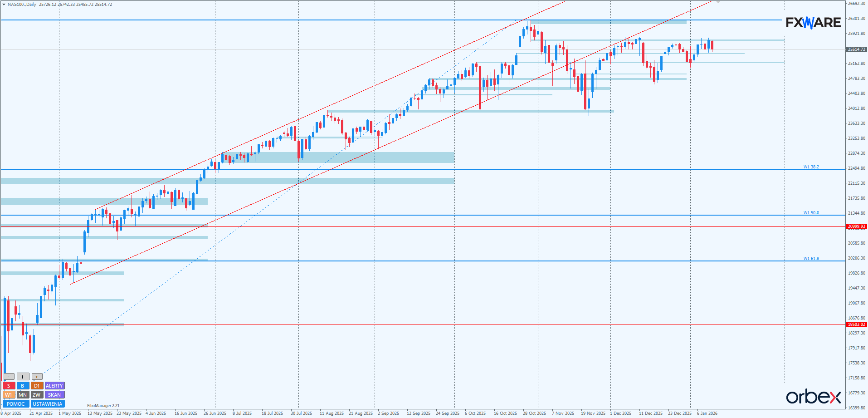
Task: Open POMOC help
Action: click(x=16, y=404)
